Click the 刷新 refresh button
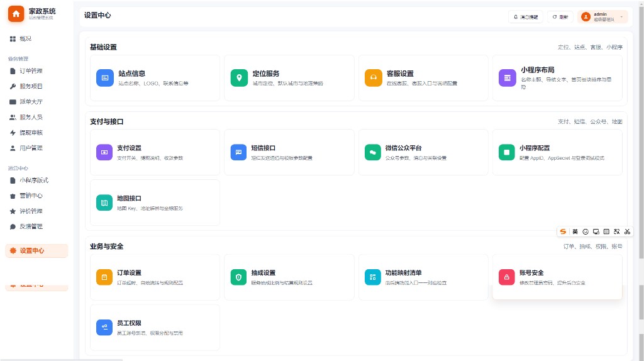The height and width of the screenshot is (361, 644). [x=560, y=17]
